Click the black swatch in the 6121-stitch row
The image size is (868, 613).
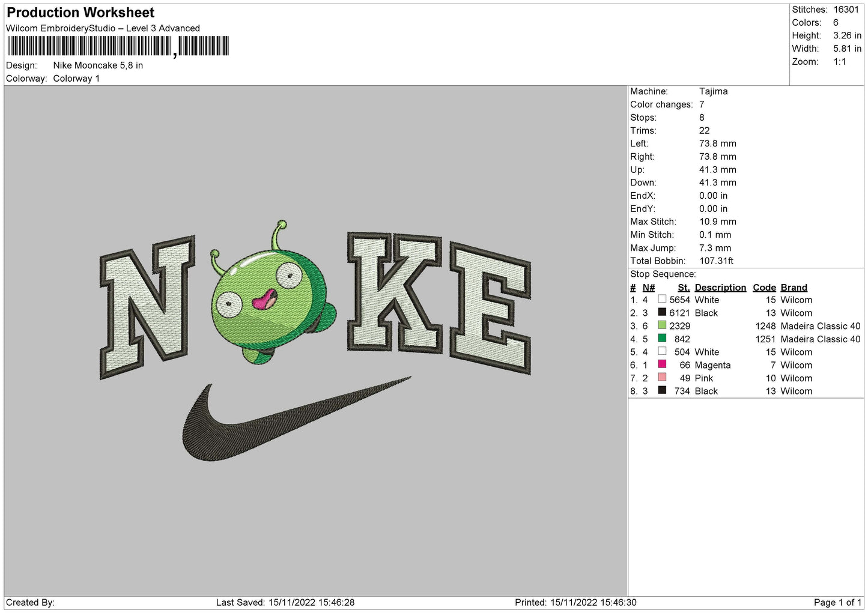pyautogui.click(x=662, y=312)
